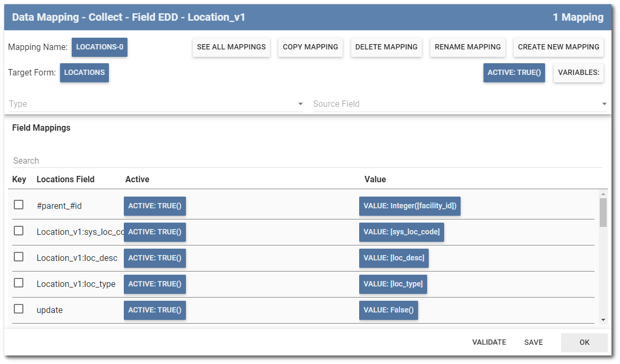Confirm and close with OK
The width and height of the screenshot is (620, 364).
pos(584,342)
